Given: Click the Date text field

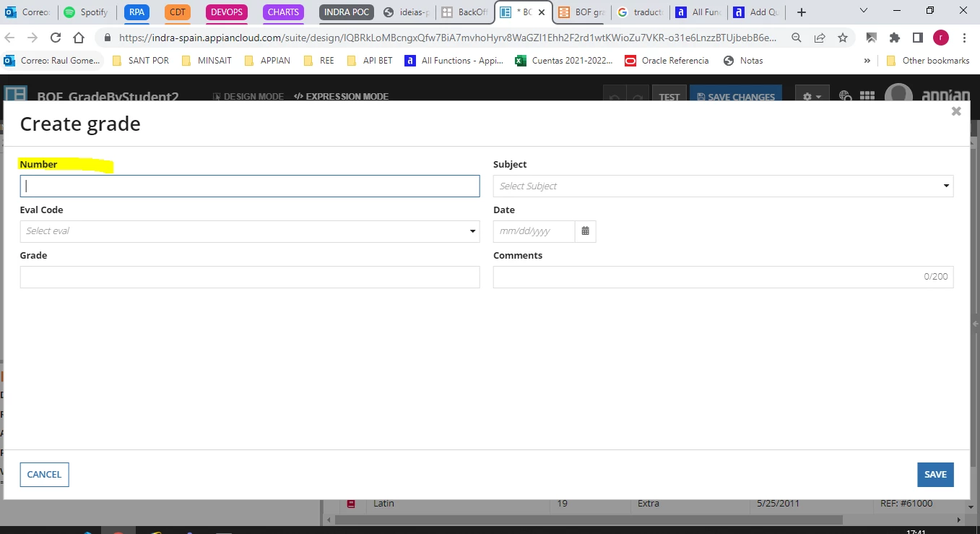Looking at the screenshot, I should pos(534,231).
